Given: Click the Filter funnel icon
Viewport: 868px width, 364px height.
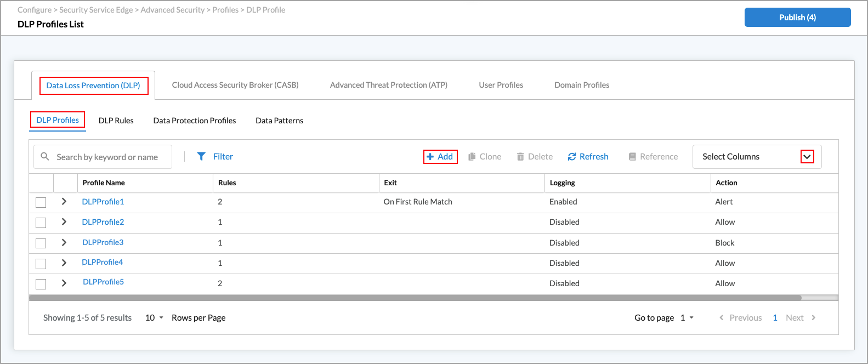Looking at the screenshot, I should point(201,156).
